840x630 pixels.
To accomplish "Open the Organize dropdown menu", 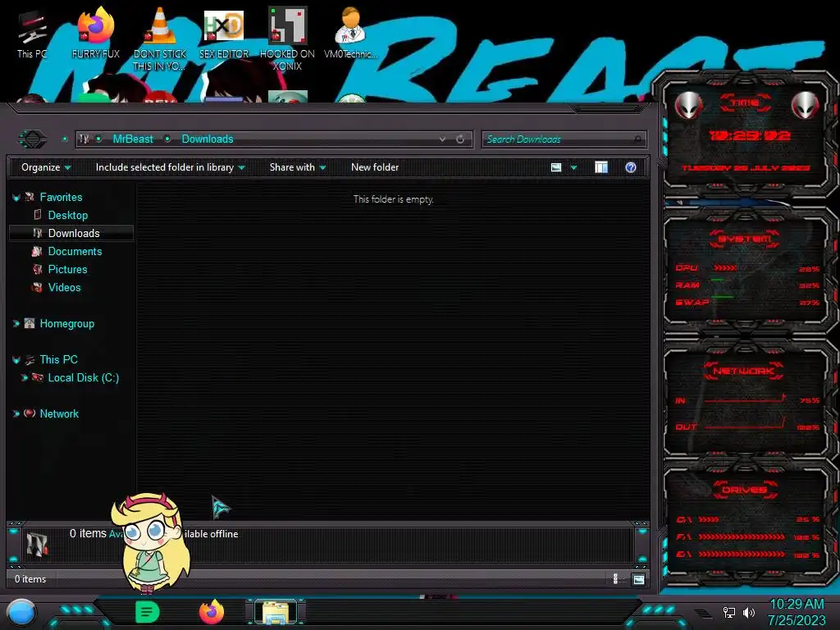I will pos(46,167).
